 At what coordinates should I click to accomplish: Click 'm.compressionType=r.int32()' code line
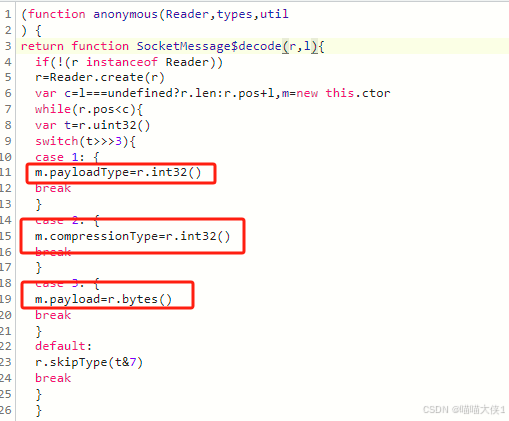click(x=133, y=236)
